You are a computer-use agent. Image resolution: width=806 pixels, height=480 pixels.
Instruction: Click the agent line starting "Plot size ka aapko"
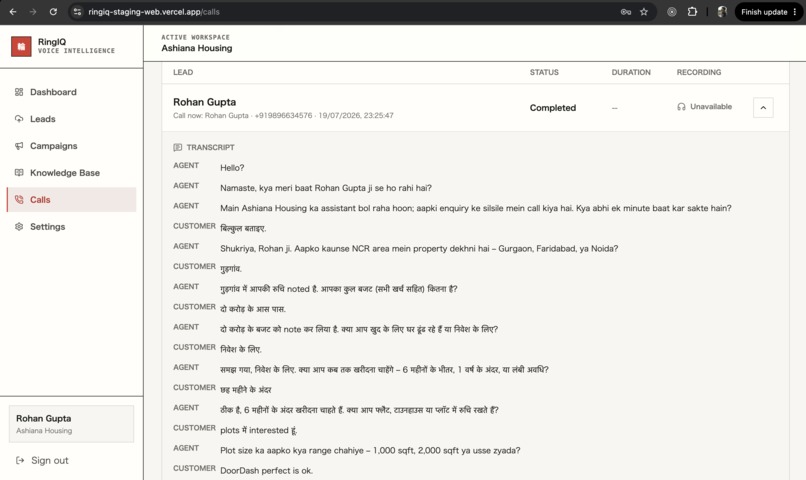[370, 450]
